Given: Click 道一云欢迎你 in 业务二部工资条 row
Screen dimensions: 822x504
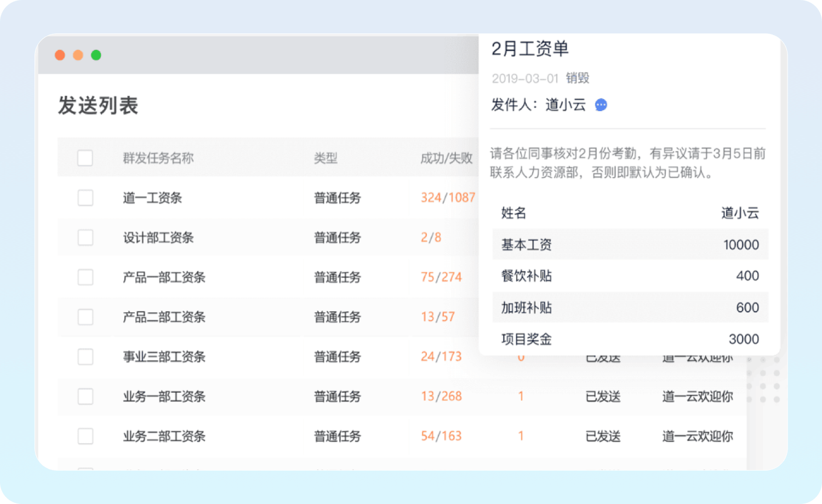Looking at the screenshot, I should 697,436.
